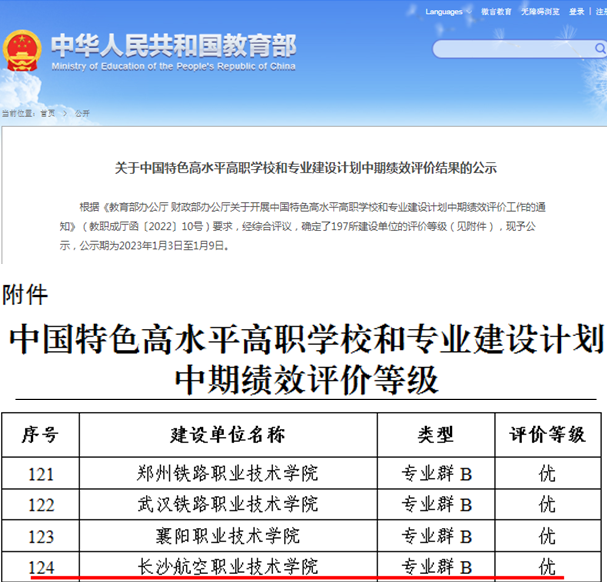Open the 微言教育 link

[x=496, y=12]
